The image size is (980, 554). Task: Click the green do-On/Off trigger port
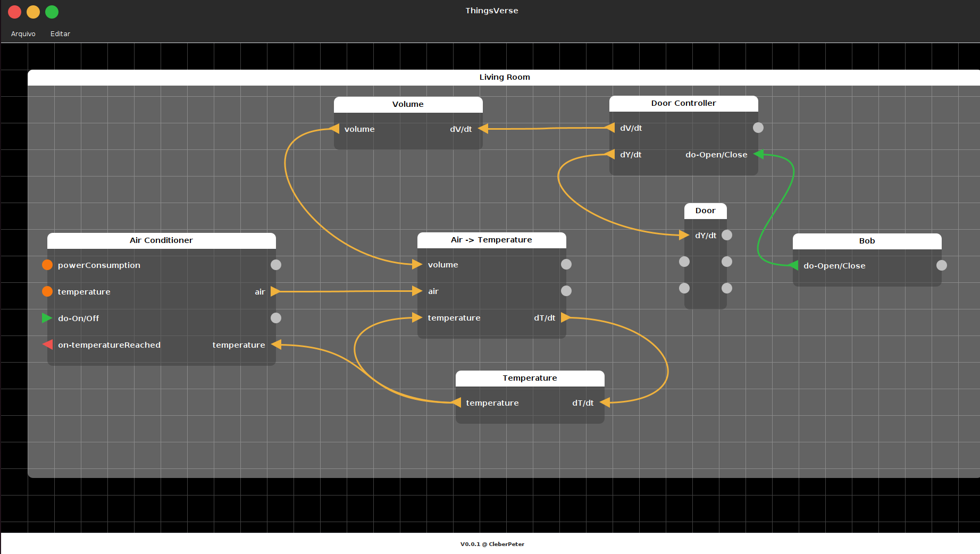click(x=47, y=318)
